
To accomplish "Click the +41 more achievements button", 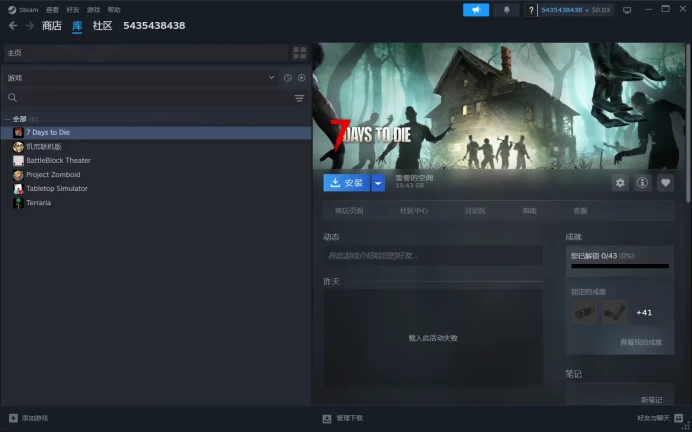I will pos(644,312).
